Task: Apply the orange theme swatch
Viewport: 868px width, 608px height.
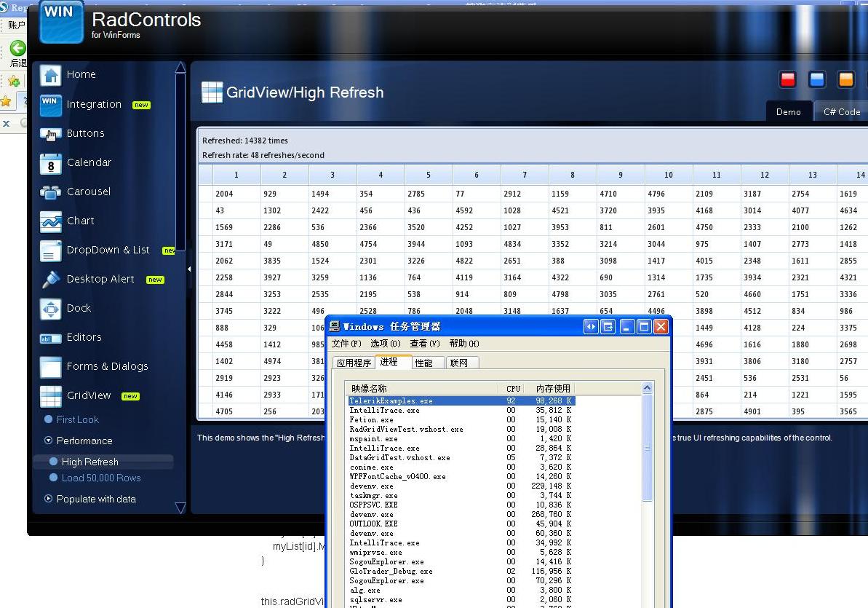Action: click(846, 79)
